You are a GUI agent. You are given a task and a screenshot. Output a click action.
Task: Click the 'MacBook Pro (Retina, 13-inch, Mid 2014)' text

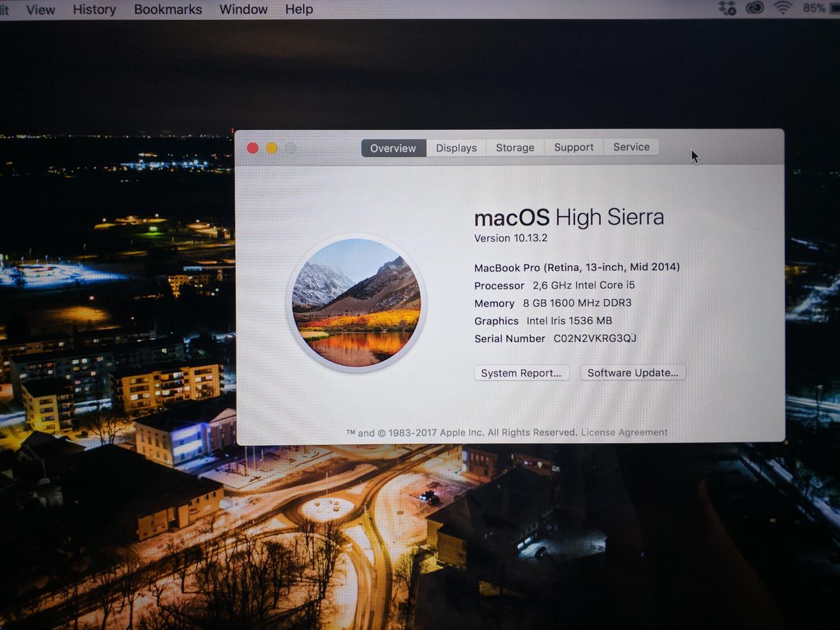(577, 267)
